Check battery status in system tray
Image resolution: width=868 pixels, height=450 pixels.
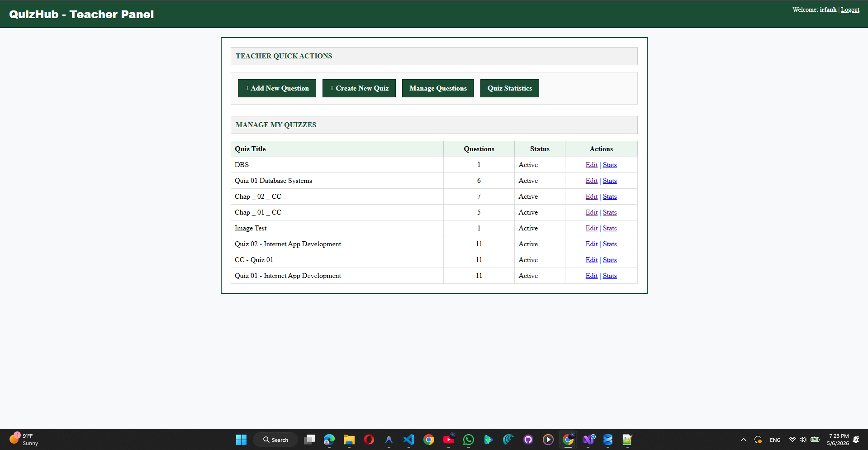coord(815,440)
